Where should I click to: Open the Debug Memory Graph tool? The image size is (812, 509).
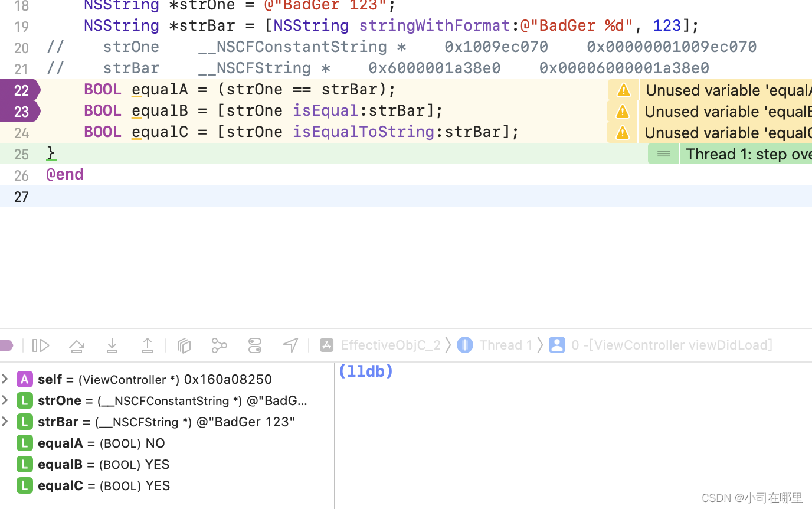click(x=220, y=345)
